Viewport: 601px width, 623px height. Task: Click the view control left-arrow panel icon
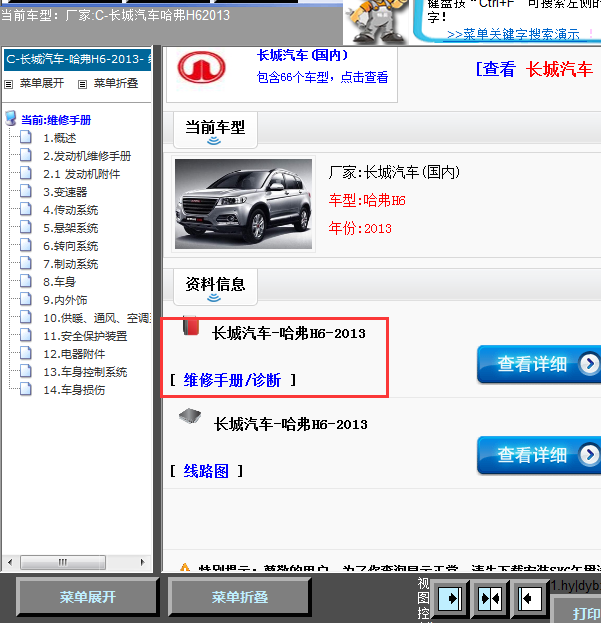(530, 598)
